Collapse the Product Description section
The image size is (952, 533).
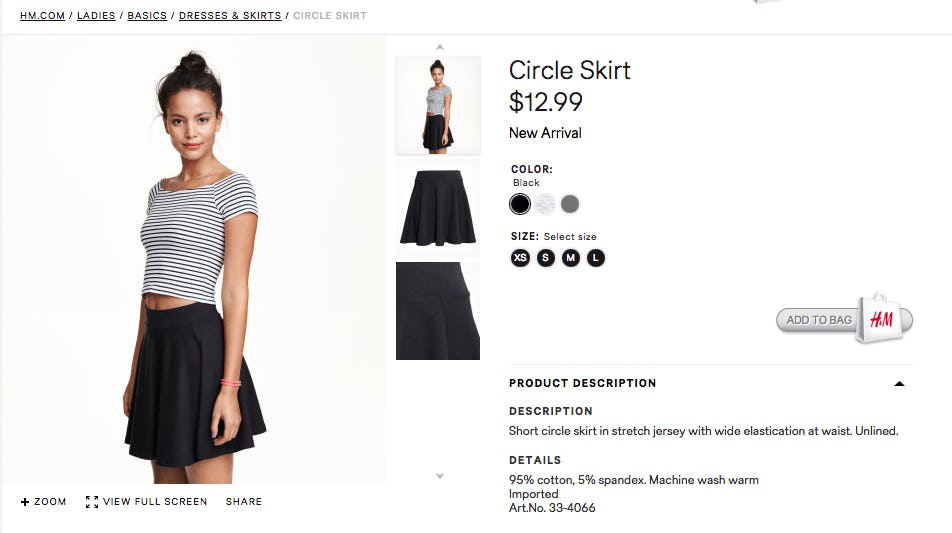(899, 383)
